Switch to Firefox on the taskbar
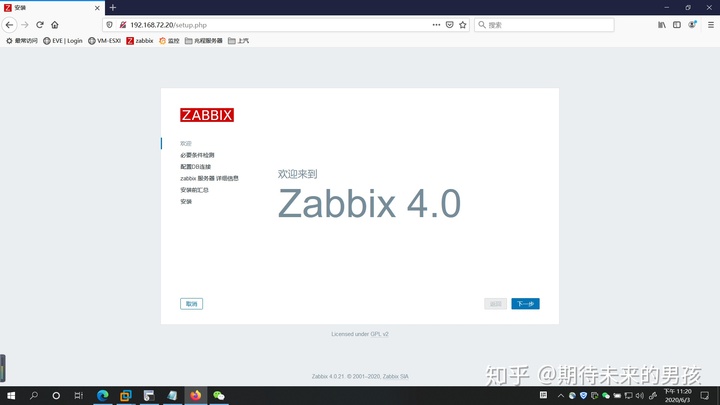720x405 pixels. point(196,395)
